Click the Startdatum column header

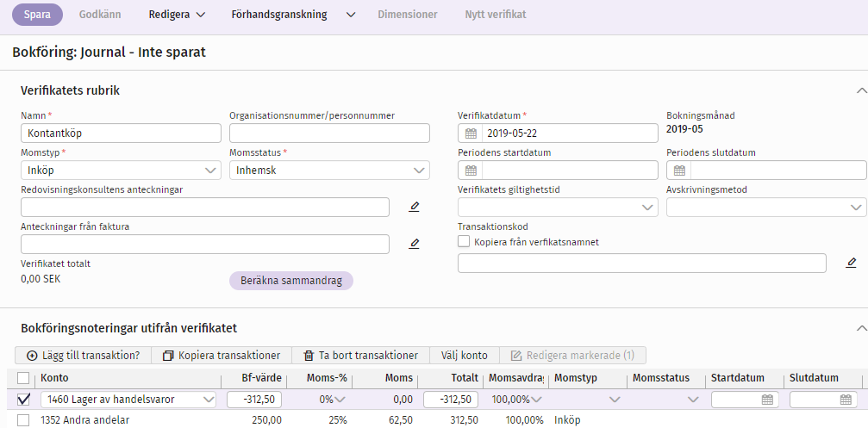[x=738, y=378]
